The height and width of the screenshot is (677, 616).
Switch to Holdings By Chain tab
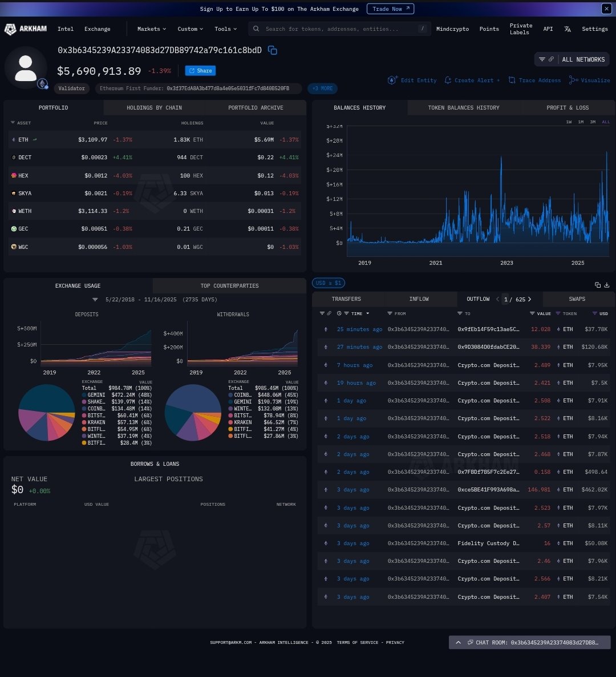click(154, 107)
